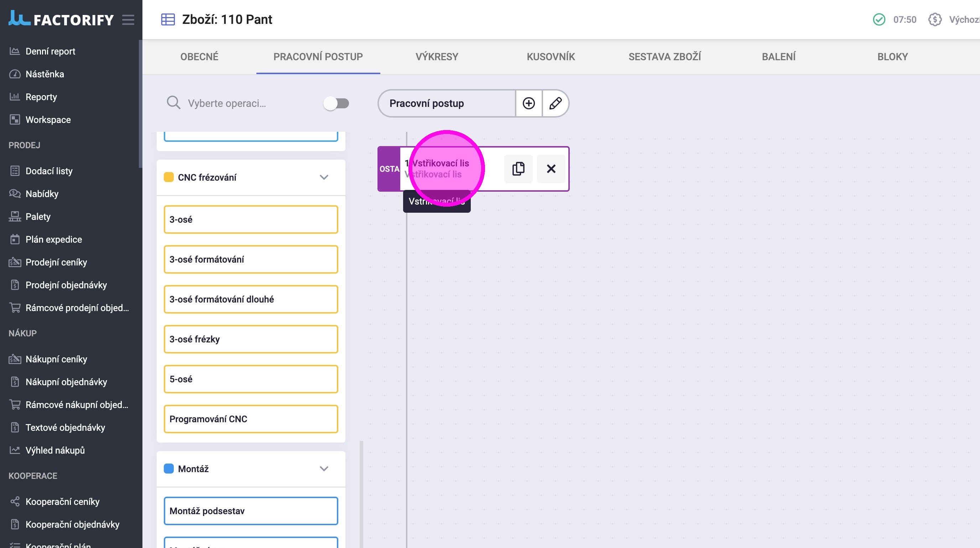The image size is (980, 548).
Task: Click the add work procedure plus icon
Action: click(x=528, y=103)
